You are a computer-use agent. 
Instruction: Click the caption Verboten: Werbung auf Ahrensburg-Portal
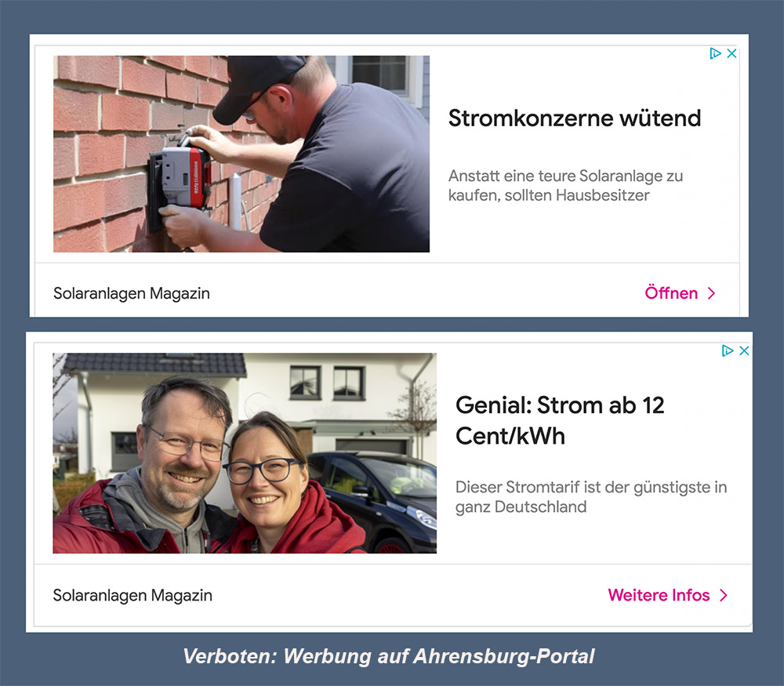(x=389, y=656)
